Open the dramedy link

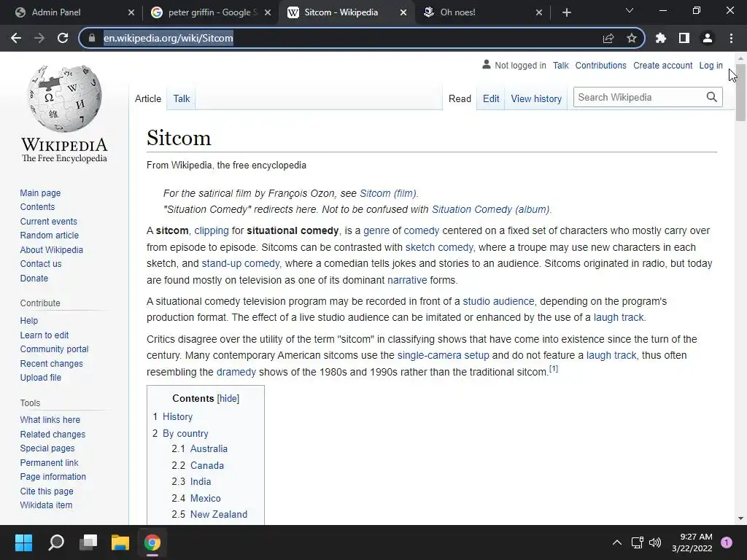(x=236, y=372)
